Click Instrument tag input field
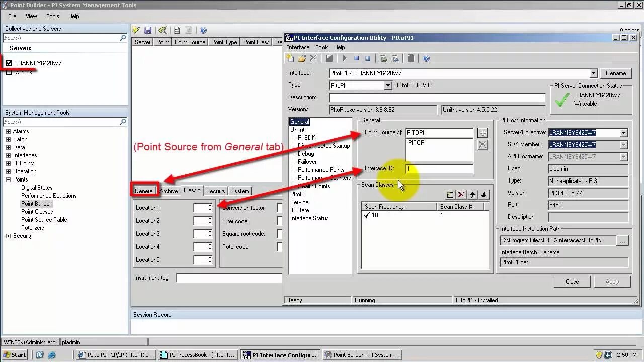This screenshot has width=644, height=362. click(229, 278)
